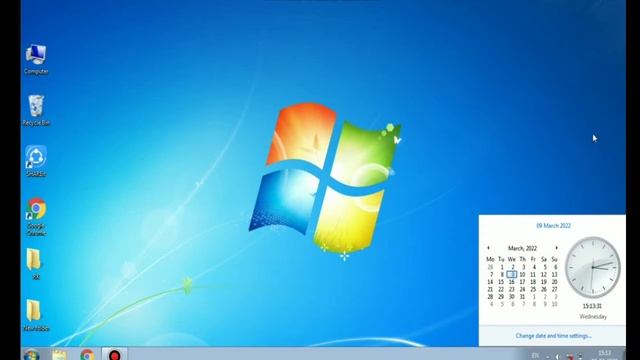Select March 15 in the calendar
This screenshot has width=640, height=360.
tap(501, 282)
